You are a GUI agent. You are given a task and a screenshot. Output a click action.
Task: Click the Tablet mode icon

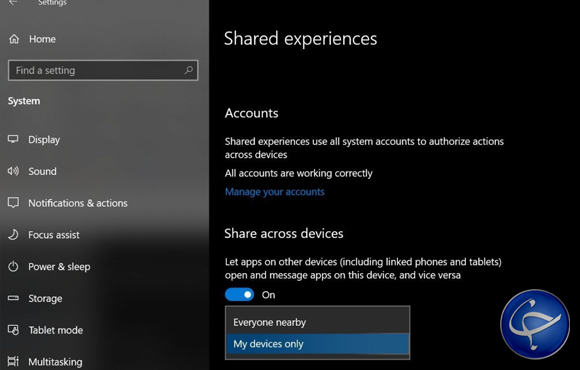coord(13,330)
